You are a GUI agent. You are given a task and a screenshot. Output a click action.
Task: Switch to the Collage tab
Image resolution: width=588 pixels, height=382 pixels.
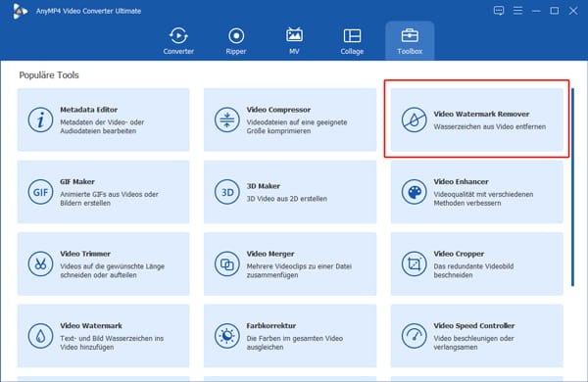coord(352,41)
